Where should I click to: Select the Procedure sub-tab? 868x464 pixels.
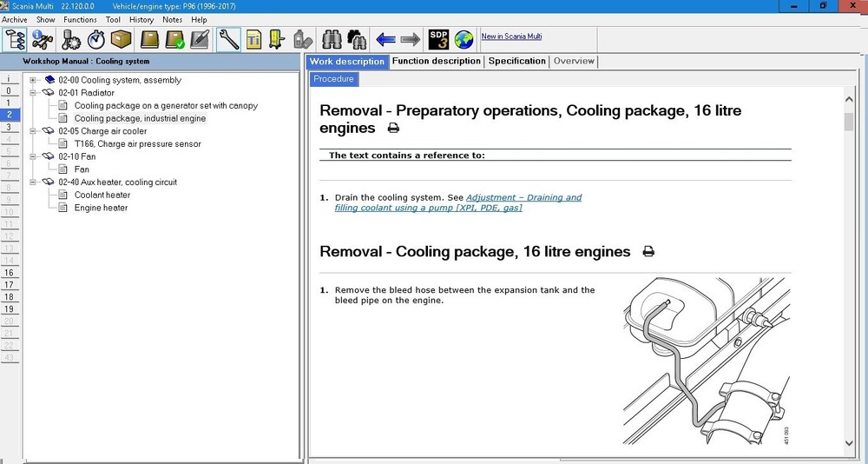(334, 79)
